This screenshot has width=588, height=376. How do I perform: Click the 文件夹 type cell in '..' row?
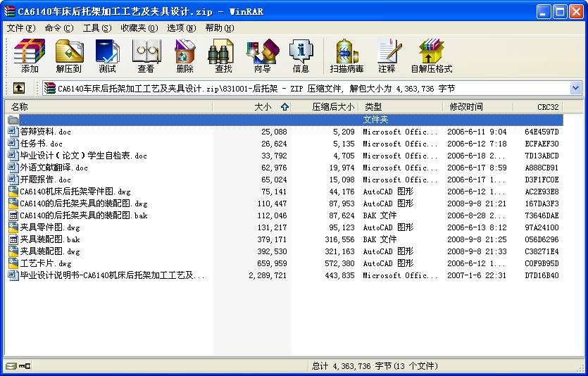375,120
